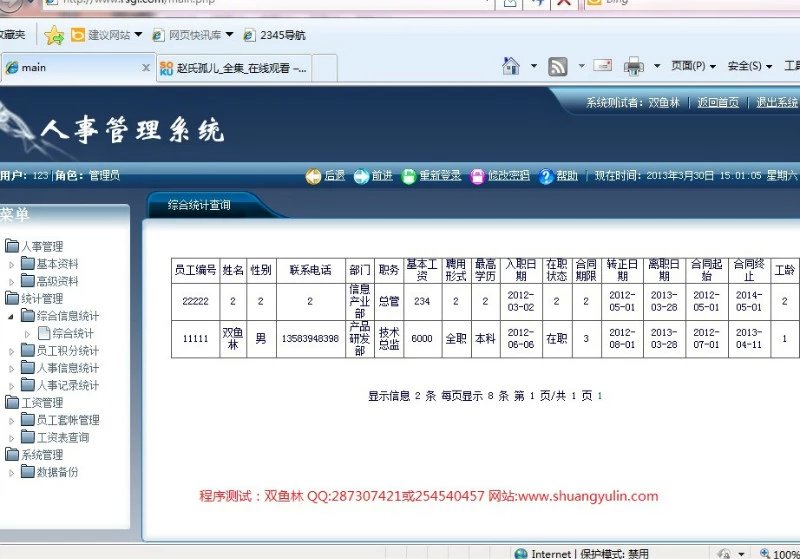Screen dimensions: 800x559
Task: Click the RSS feeds icon
Action: pyautogui.click(x=557, y=67)
